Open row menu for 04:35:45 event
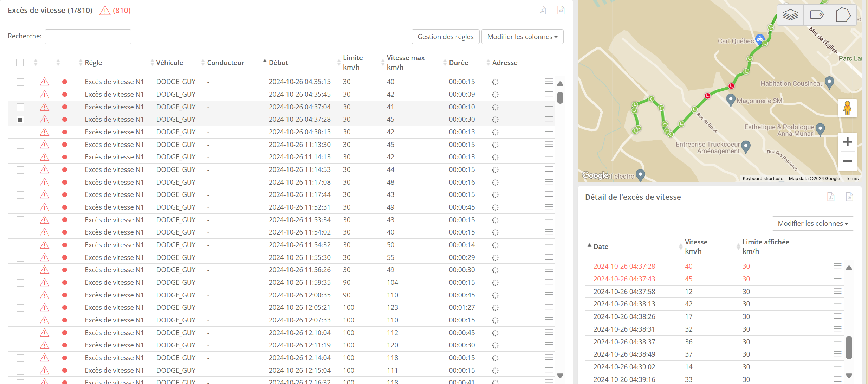 tap(549, 94)
